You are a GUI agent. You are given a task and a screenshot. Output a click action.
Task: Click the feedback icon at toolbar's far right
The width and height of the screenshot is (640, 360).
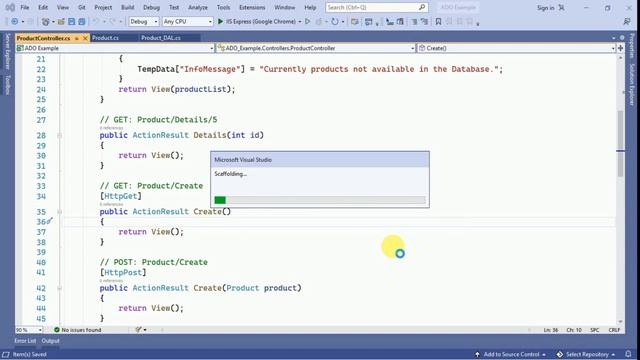[x=627, y=22]
